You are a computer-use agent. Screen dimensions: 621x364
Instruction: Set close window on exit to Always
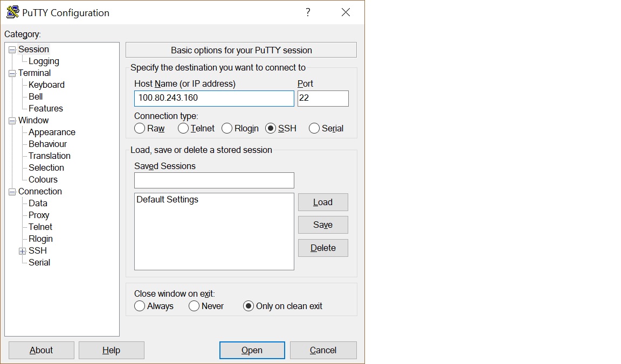coord(140,306)
